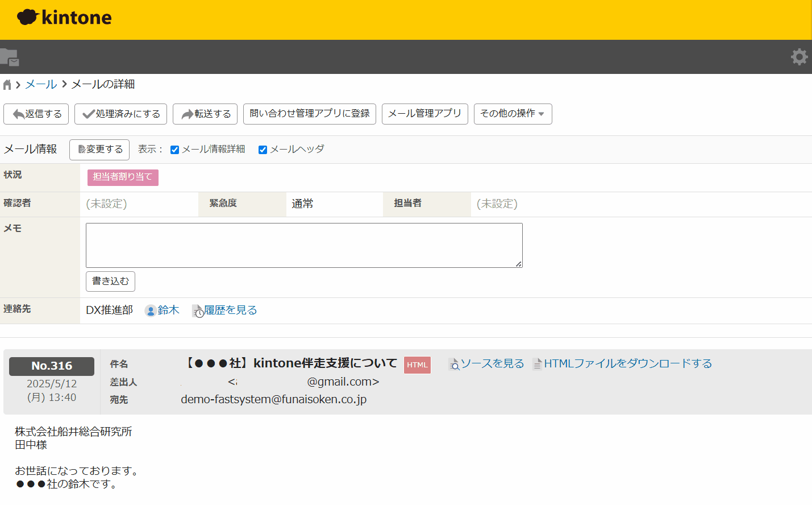Click the 書き込む button
This screenshot has width=812, height=505.
coord(110,282)
